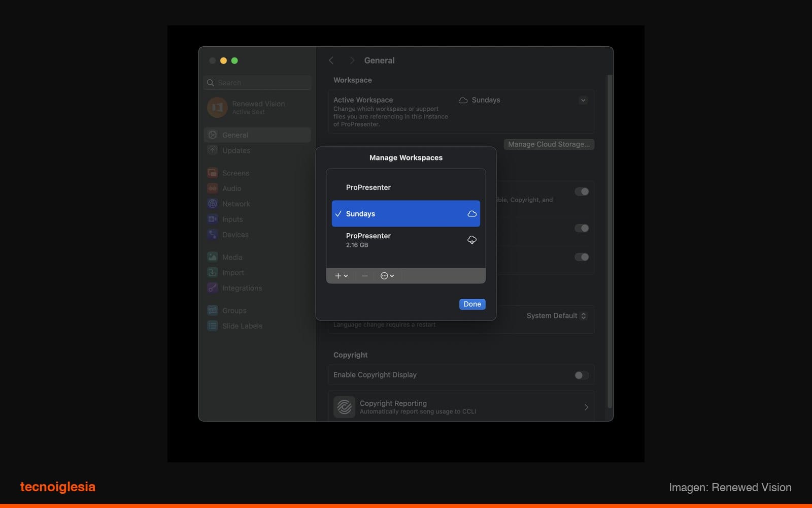Image resolution: width=812 pixels, height=508 pixels.
Task: Click the Search field in sidebar
Action: [257, 83]
